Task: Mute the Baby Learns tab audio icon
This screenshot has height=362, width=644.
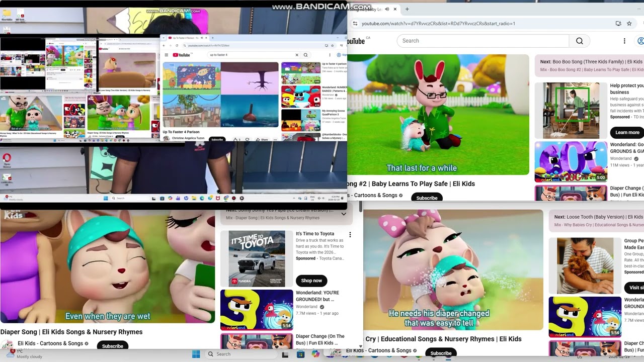Action: (x=386, y=9)
